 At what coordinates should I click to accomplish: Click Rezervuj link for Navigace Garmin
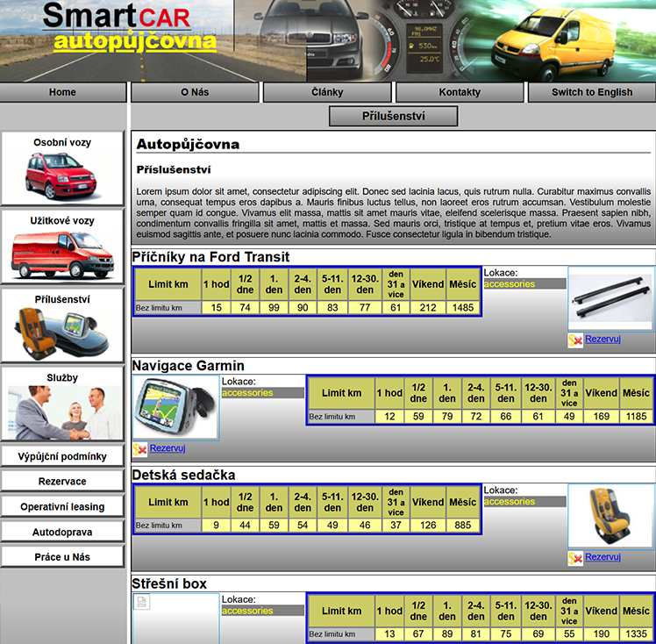(x=168, y=448)
